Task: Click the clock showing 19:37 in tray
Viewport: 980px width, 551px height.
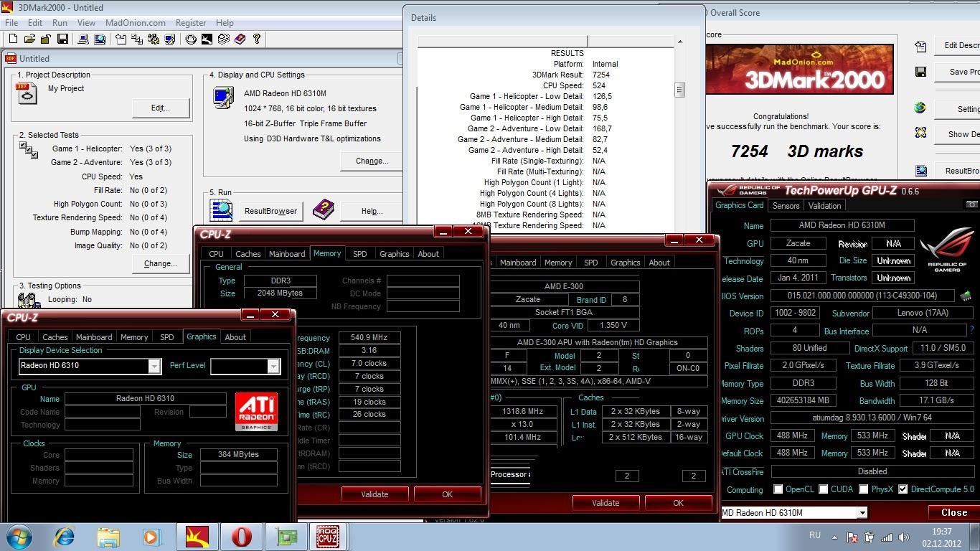Action: coord(942,532)
